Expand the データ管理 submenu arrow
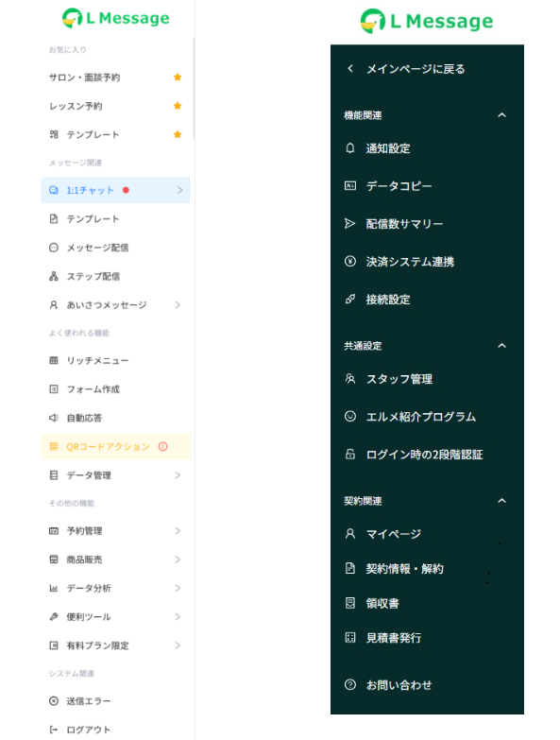Viewport: 560px width, 740px height. [x=178, y=474]
